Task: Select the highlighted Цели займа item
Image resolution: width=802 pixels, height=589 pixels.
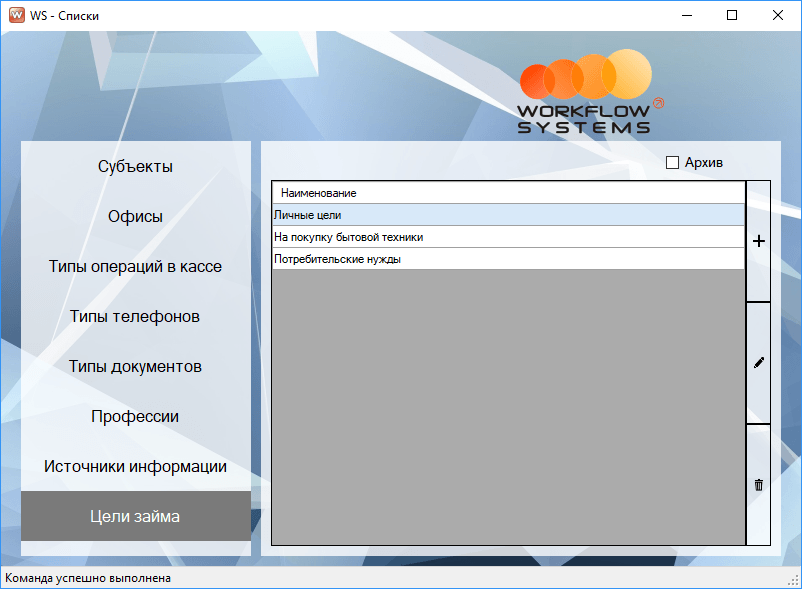Action: pos(136,516)
